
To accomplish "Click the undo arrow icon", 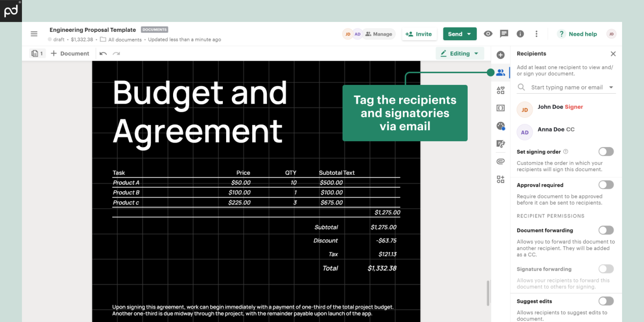I will 103,53.
